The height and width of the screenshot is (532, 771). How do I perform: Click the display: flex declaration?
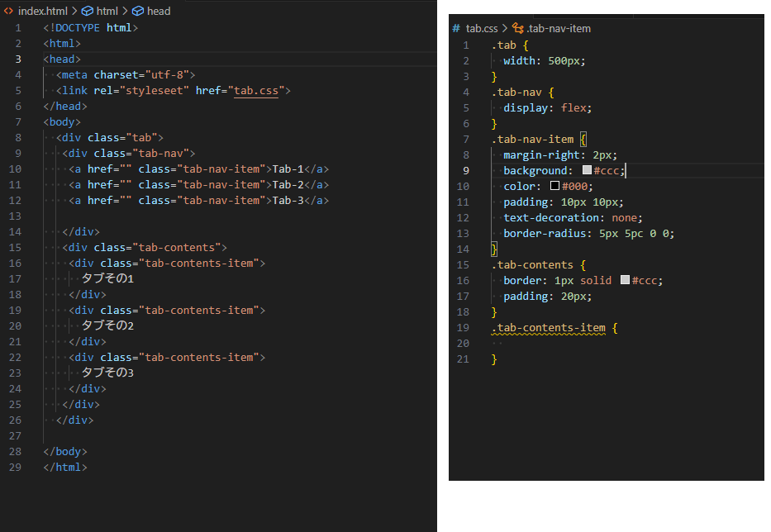pyautogui.click(x=548, y=107)
